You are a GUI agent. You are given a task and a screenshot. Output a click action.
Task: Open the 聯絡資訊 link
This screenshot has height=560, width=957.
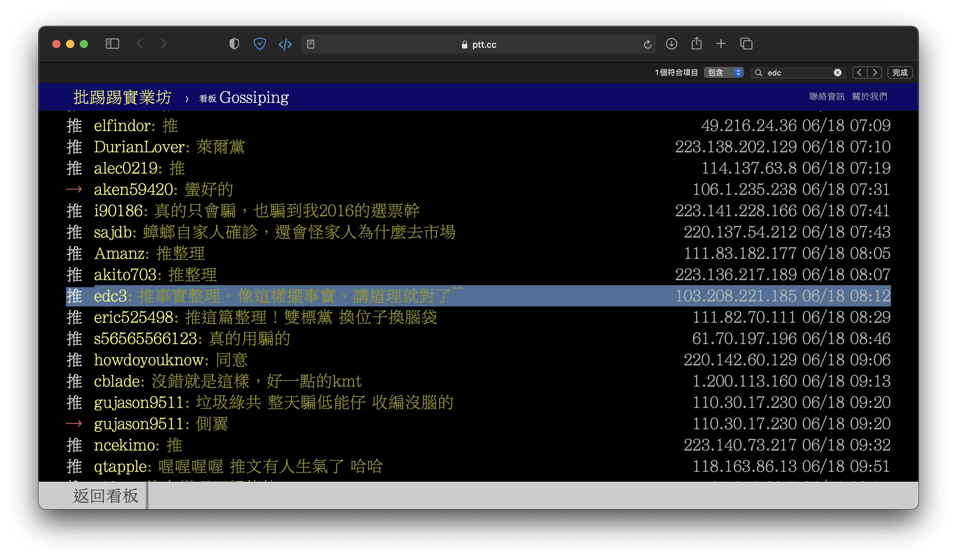[827, 97]
